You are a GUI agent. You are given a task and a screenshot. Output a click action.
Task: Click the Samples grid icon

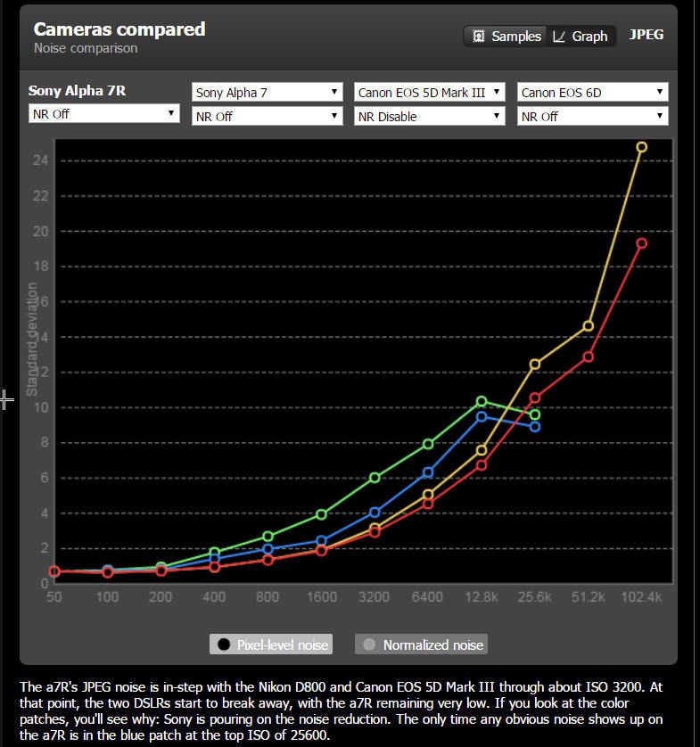tap(479, 37)
